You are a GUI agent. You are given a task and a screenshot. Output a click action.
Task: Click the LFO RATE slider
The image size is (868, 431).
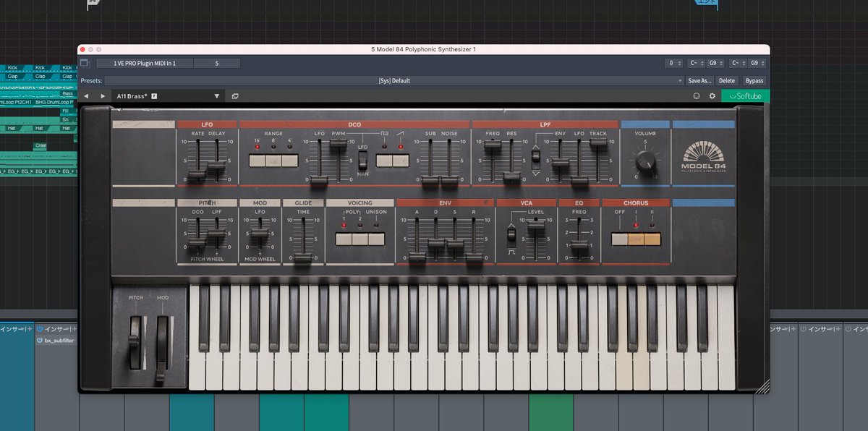(197, 176)
